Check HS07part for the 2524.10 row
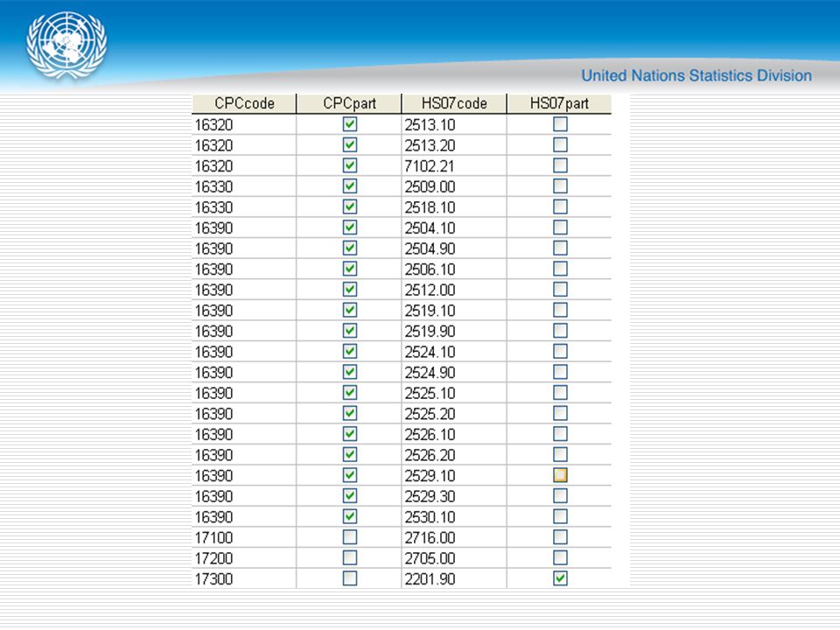The image size is (840, 630). (x=560, y=352)
